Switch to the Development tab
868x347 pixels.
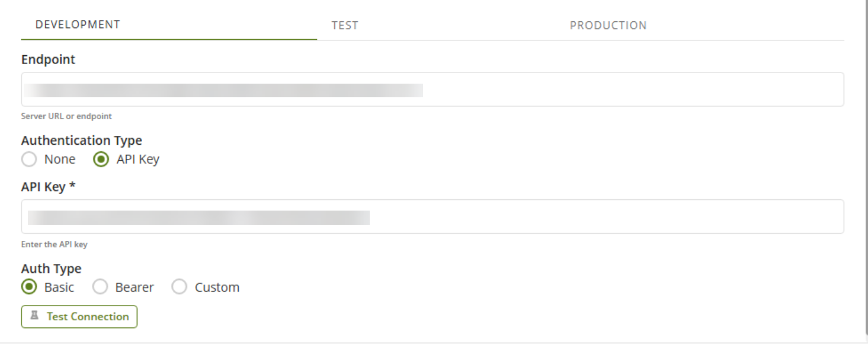(x=78, y=25)
